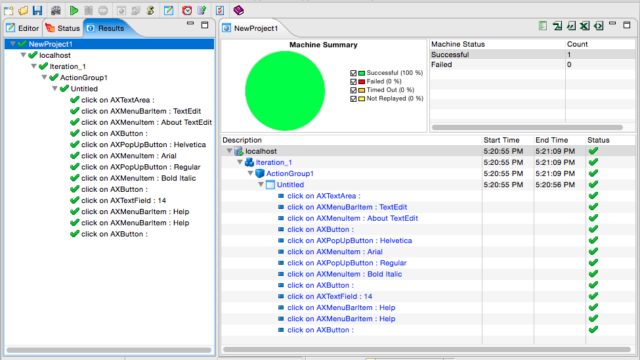Click the Status checkmark for localhost row
This screenshot has height=360, width=640.
(593, 151)
